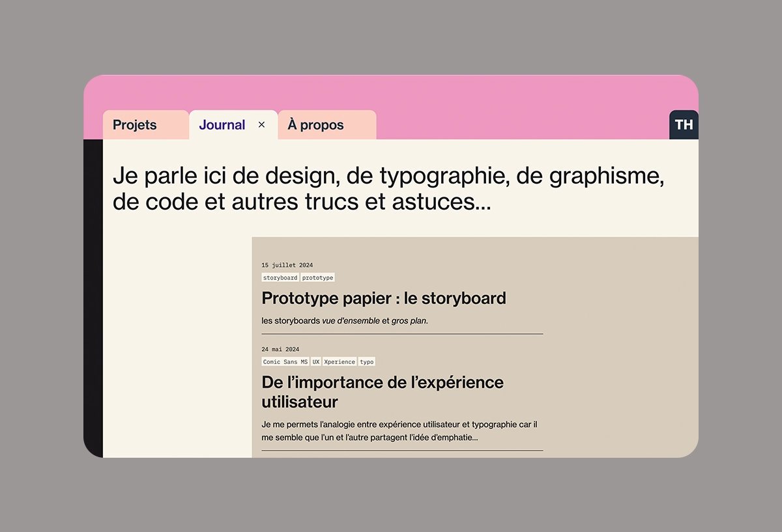Click the excerpt starting Je me permets l'analogie
The height and width of the screenshot is (532, 782).
coord(399,430)
